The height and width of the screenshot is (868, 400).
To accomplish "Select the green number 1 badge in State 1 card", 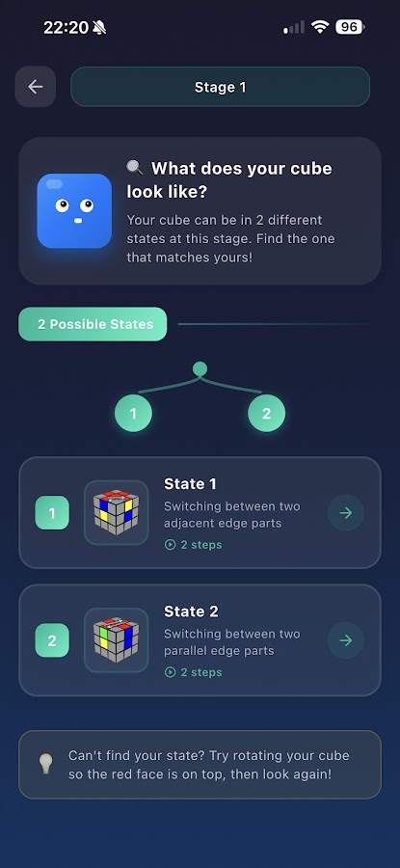I will pos(52,513).
